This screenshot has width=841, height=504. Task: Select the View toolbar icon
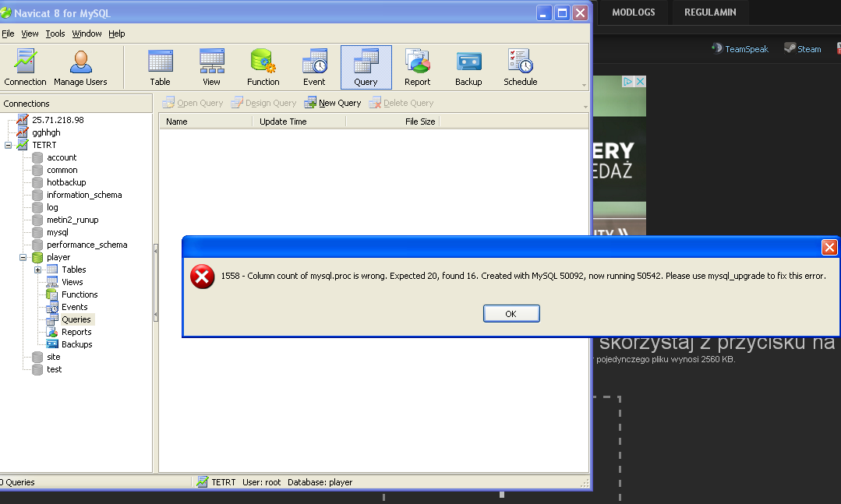click(211, 68)
